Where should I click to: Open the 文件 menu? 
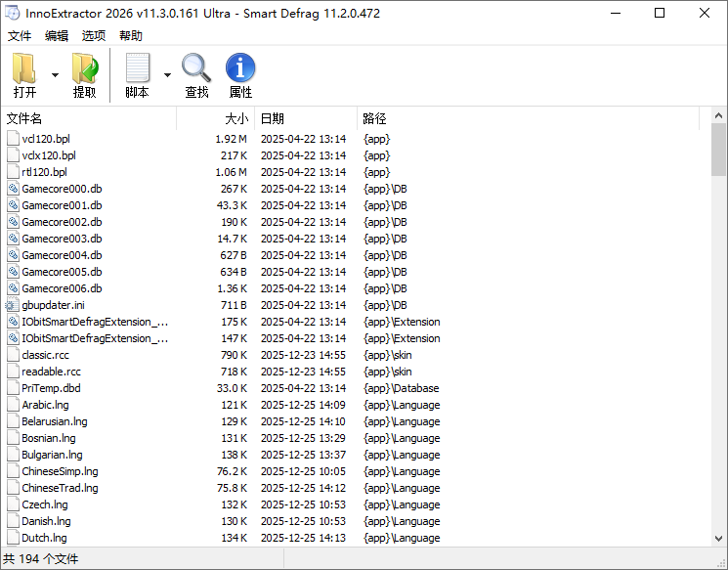tap(20, 36)
